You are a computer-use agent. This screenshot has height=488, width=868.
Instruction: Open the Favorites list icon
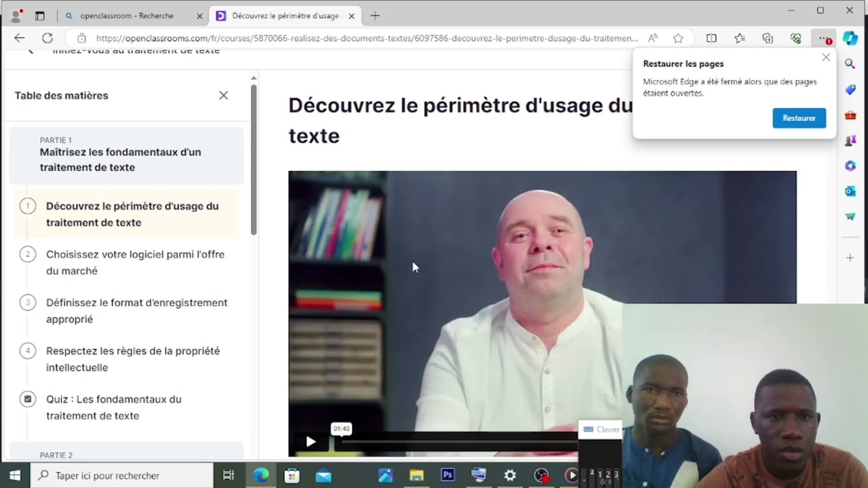(x=740, y=38)
